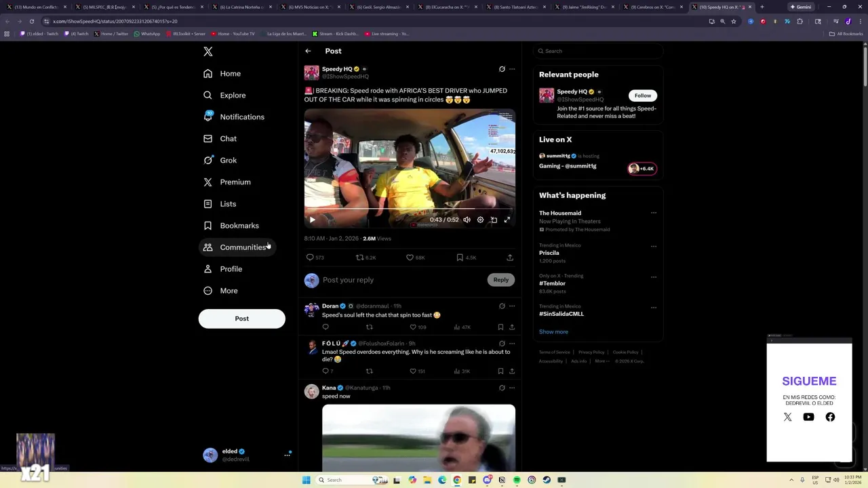
Task: Open more options on Kana's comment
Action: coord(512,388)
